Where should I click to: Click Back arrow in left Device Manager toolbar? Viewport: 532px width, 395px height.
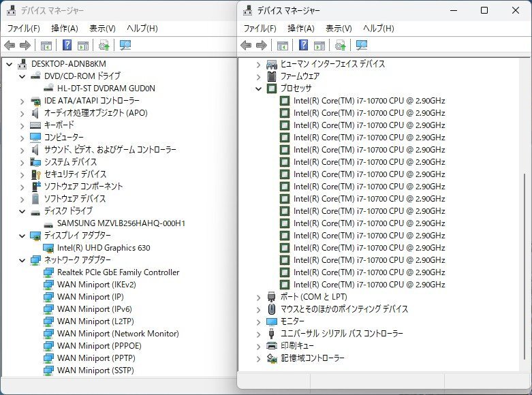(x=10, y=45)
